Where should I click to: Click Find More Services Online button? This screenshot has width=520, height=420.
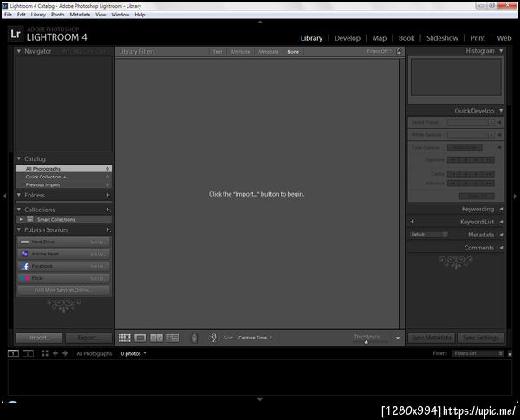[x=63, y=290]
